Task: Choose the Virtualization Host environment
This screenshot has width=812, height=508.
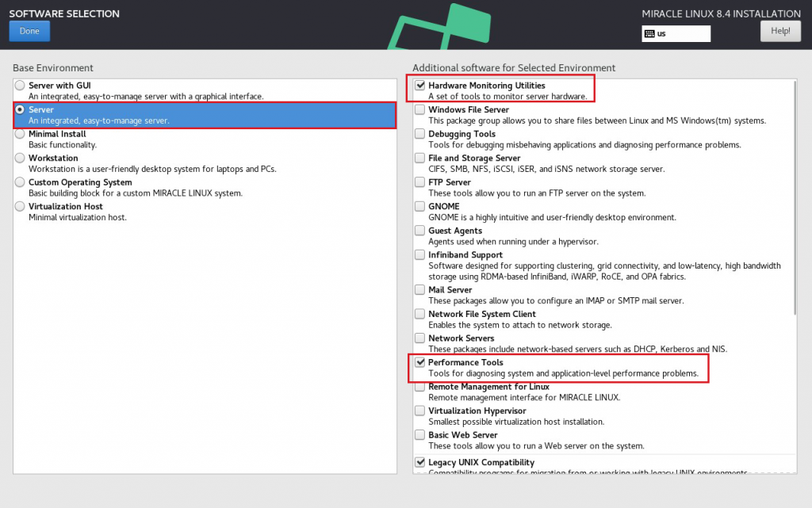Action: (19, 206)
